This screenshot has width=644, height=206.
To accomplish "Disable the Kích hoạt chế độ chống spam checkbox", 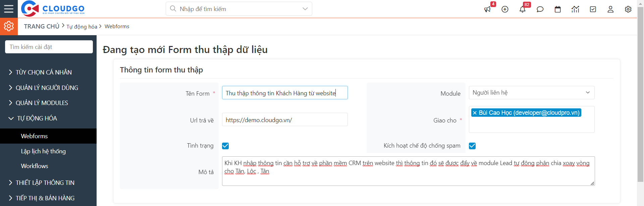I will [472, 146].
